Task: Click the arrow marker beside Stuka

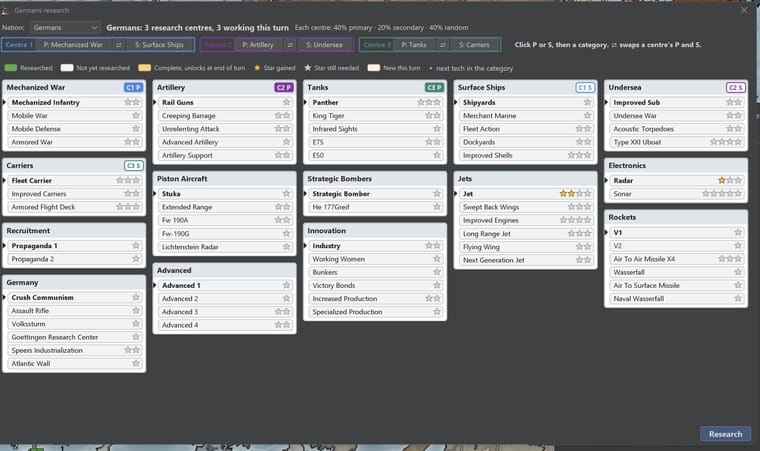Action: (x=155, y=193)
